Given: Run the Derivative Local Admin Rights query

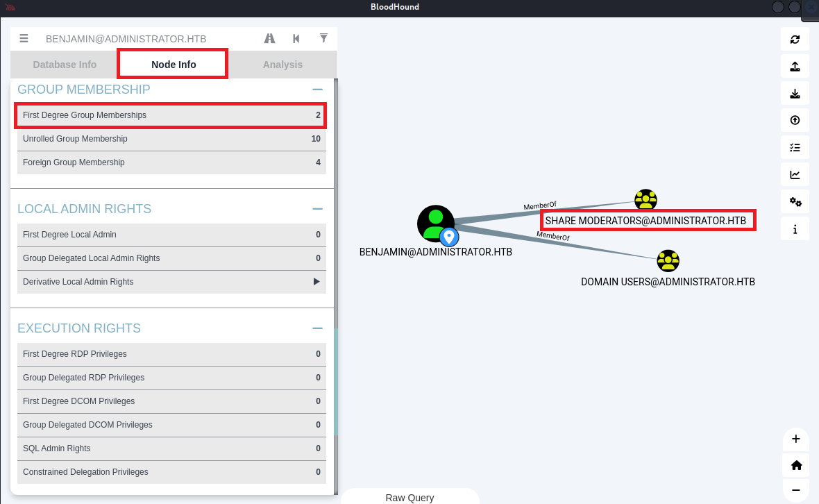Looking at the screenshot, I should [316, 282].
